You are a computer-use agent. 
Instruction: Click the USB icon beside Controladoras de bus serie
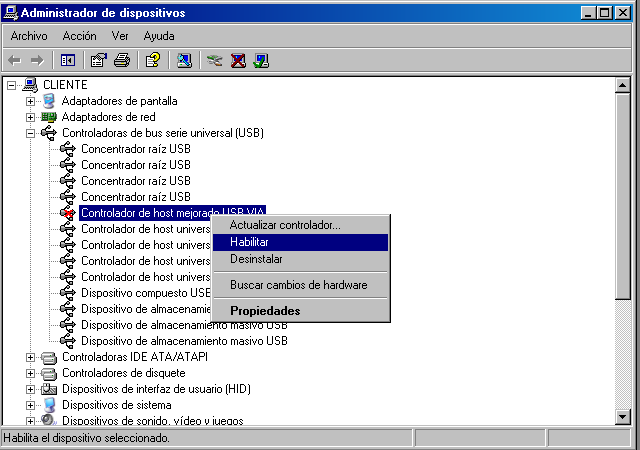tap(49, 133)
